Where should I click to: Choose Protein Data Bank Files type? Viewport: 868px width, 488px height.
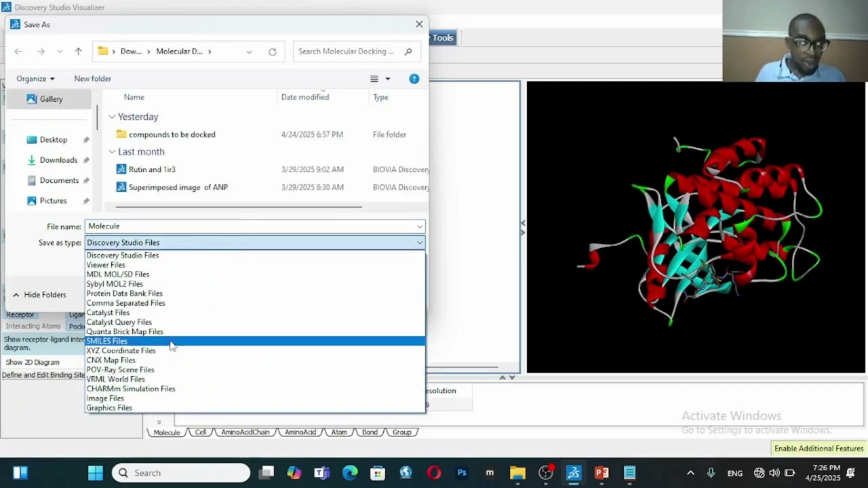[255, 293]
